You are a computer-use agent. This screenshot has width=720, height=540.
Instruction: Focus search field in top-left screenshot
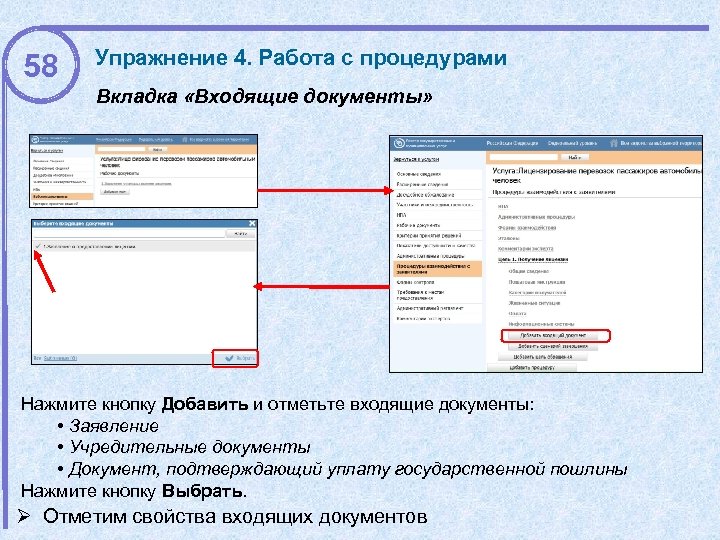click(121, 150)
